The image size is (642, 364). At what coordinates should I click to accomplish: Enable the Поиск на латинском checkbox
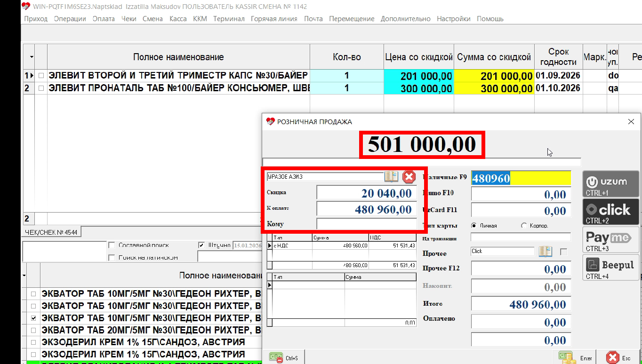click(x=112, y=257)
